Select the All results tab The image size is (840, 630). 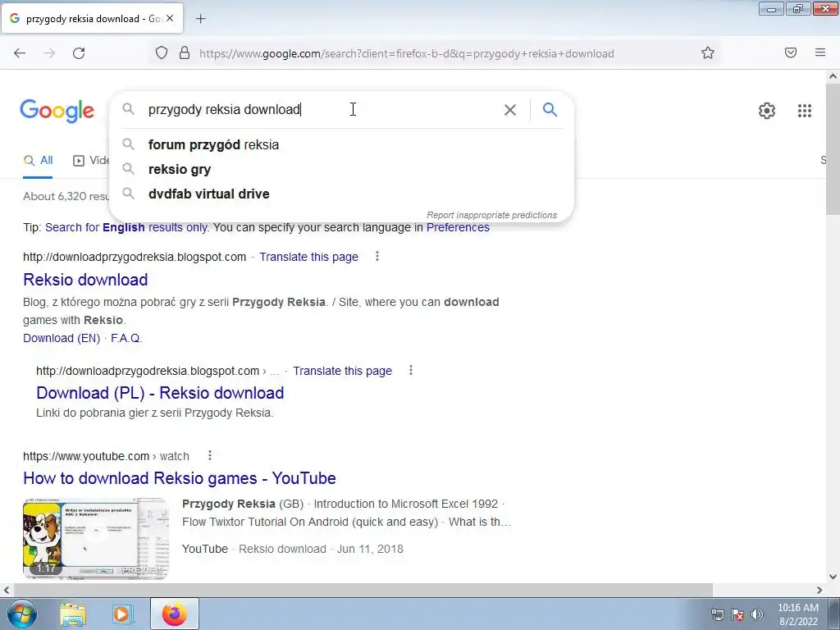pyautogui.click(x=38, y=160)
